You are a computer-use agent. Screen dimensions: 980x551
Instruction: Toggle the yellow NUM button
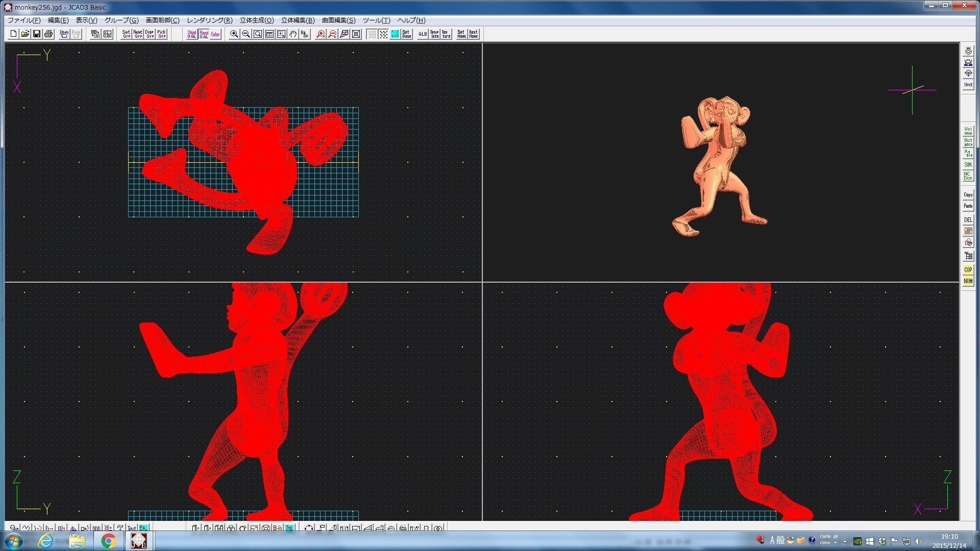[x=968, y=281]
